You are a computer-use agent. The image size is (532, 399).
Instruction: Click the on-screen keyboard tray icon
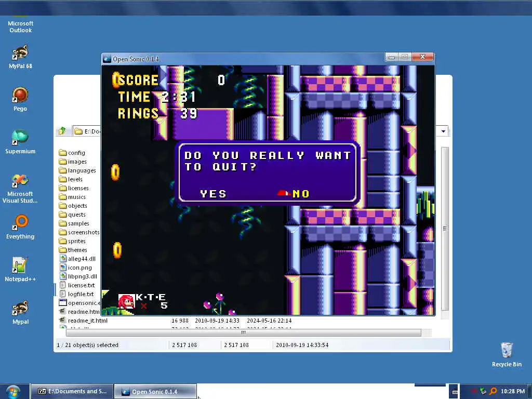[x=454, y=391]
